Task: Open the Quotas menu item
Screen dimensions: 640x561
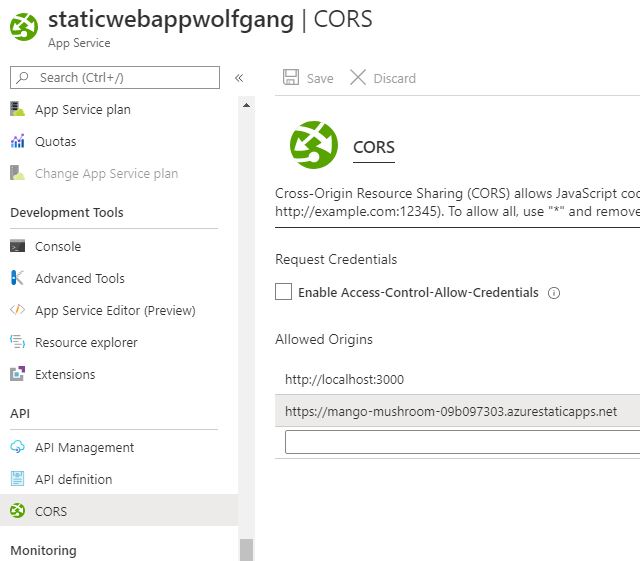Action: coord(56,141)
